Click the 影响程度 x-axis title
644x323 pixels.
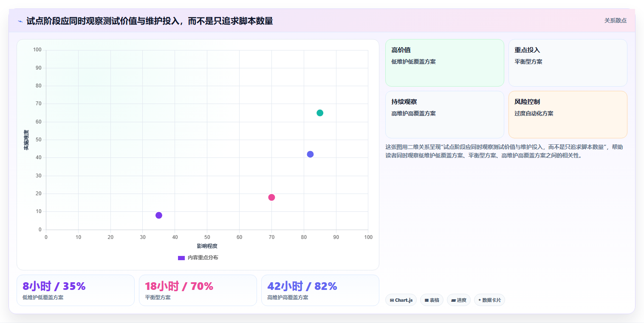[x=207, y=246]
